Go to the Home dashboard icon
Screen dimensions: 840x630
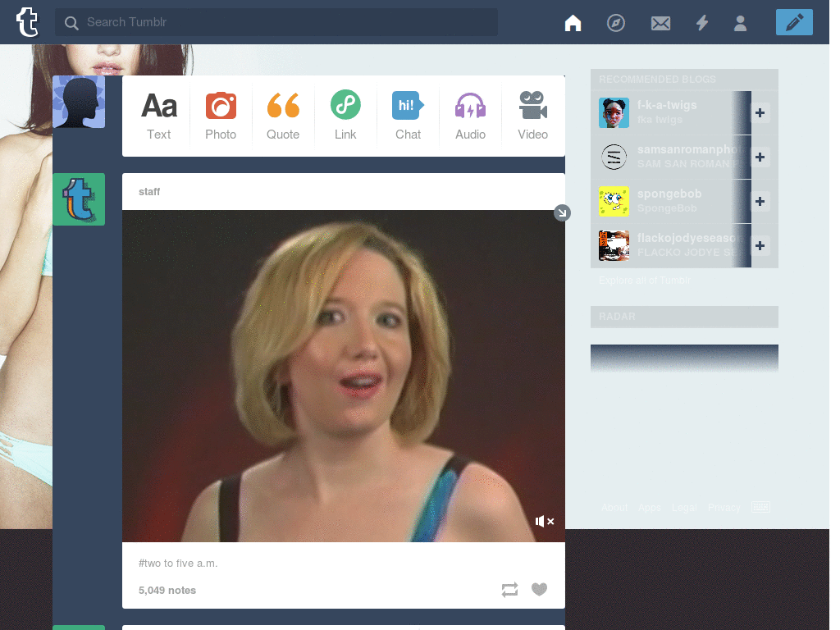tap(573, 23)
